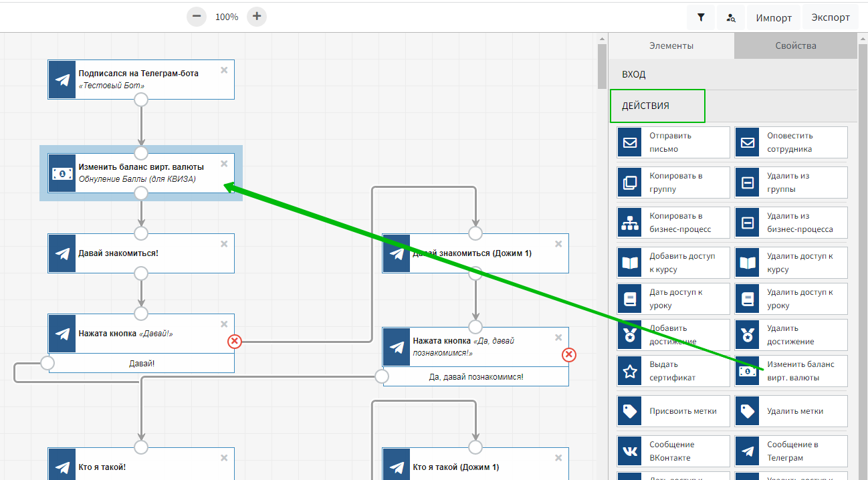
Task: Expand the 'ВХОД' section
Action: (x=732, y=75)
